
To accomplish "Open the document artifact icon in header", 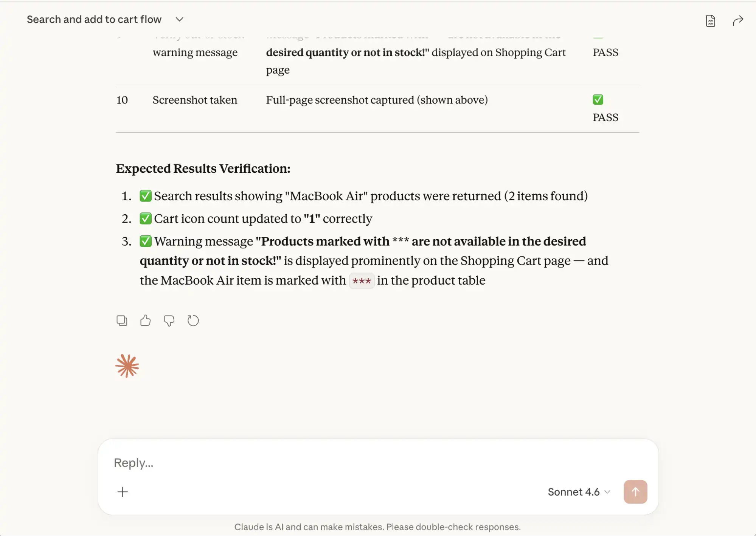I will tap(711, 21).
